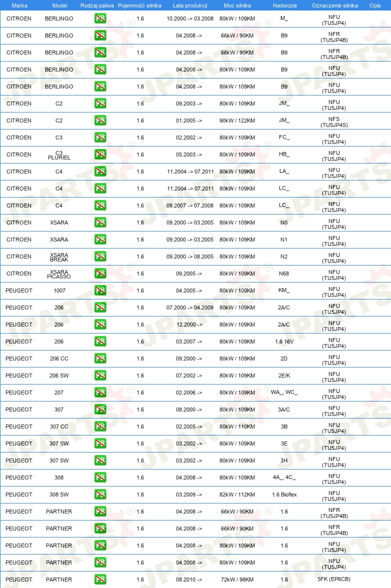This screenshot has height=588, width=391.
Task: Click the fuel icon in the 206 12.2000 row
Action: click(x=100, y=324)
